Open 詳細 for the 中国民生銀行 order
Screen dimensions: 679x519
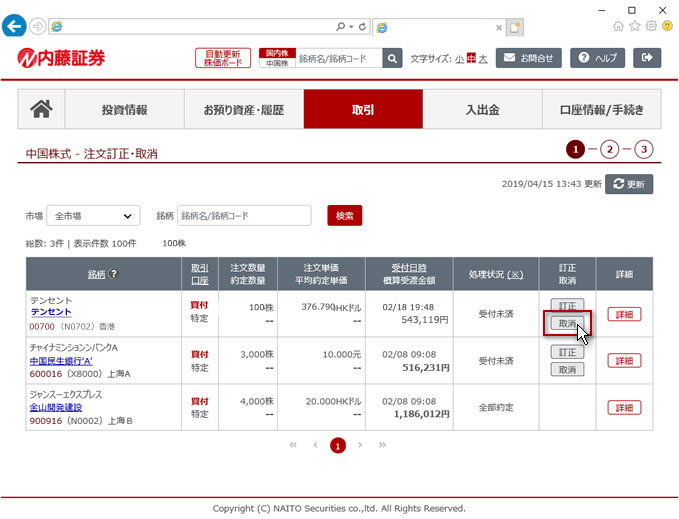(x=624, y=361)
